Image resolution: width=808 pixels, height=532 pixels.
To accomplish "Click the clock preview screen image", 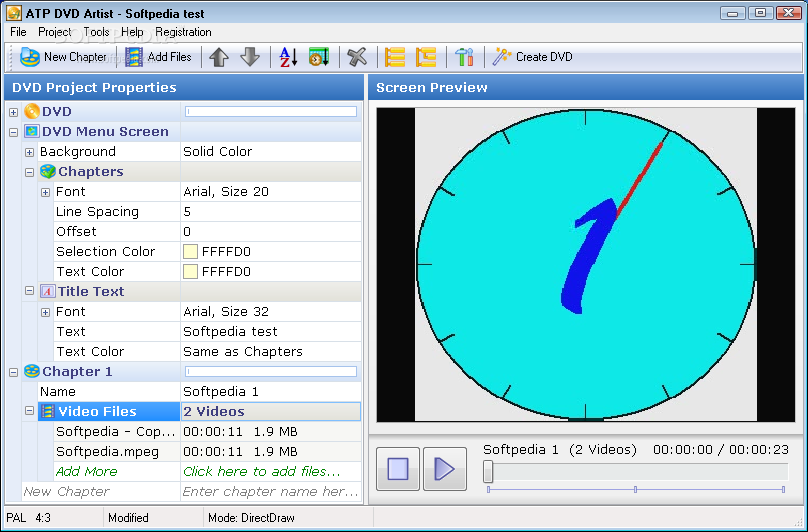I will pyautogui.click(x=586, y=264).
